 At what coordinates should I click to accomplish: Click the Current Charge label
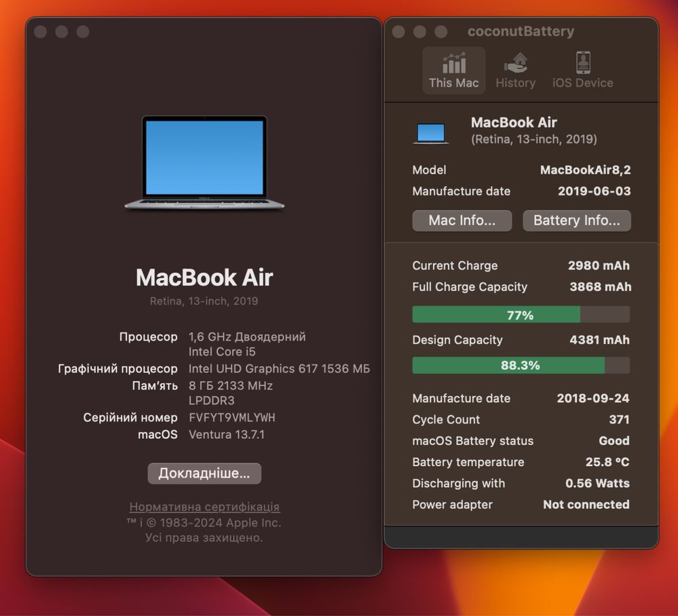[455, 266]
